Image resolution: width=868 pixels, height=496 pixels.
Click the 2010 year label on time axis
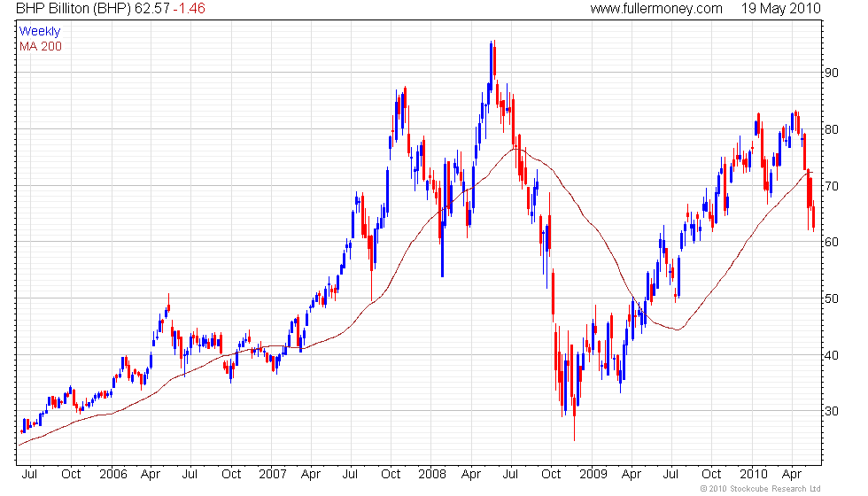click(x=754, y=475)
